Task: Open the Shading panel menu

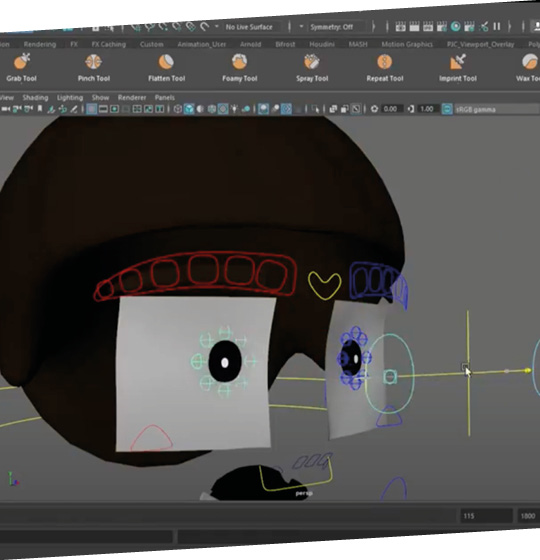Action: pos(35,98)
